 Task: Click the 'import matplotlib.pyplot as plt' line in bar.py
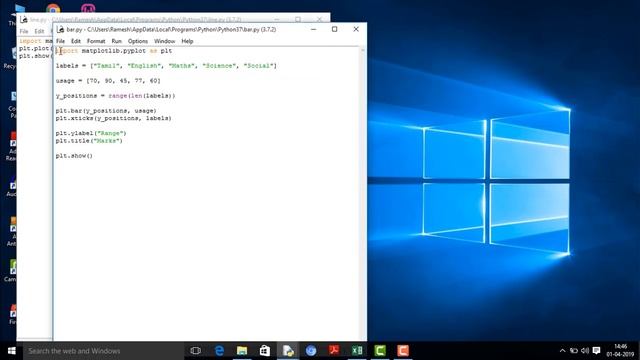tap(113, 51)
